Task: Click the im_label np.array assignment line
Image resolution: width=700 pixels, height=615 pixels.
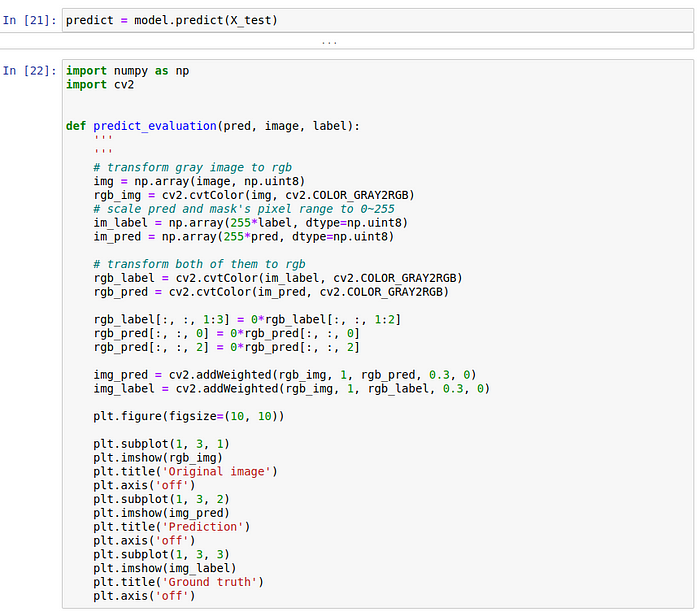Action: coord(250,223)
